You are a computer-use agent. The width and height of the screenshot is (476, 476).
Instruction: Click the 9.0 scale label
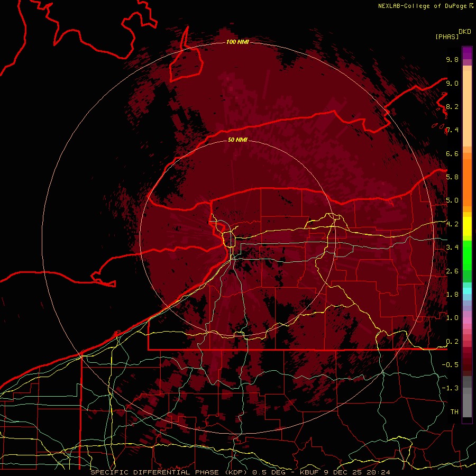pos(452,83)
